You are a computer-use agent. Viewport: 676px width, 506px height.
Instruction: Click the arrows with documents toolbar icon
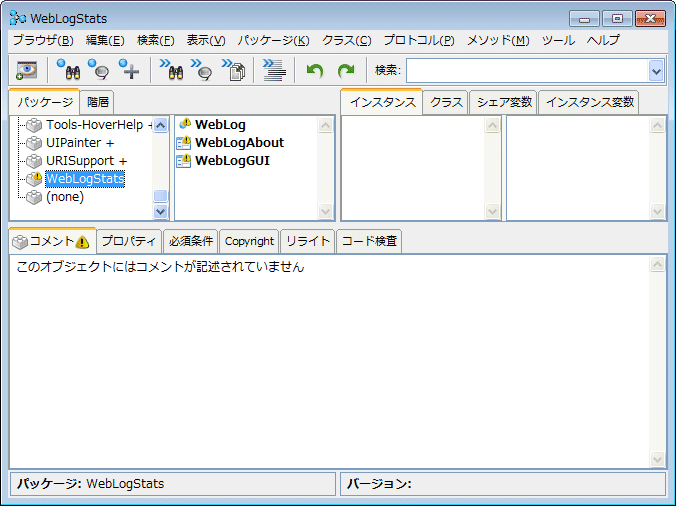coord(235,70)
